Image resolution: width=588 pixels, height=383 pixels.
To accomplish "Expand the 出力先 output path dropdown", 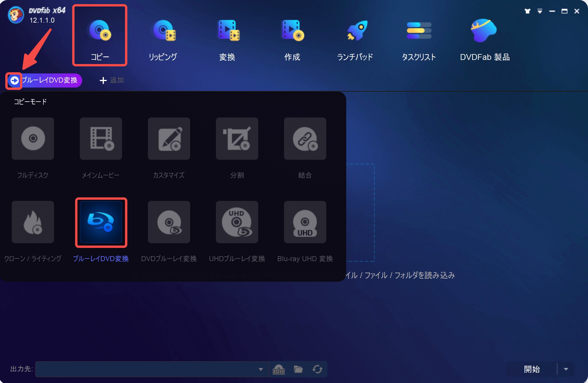I will coord(261,369).
